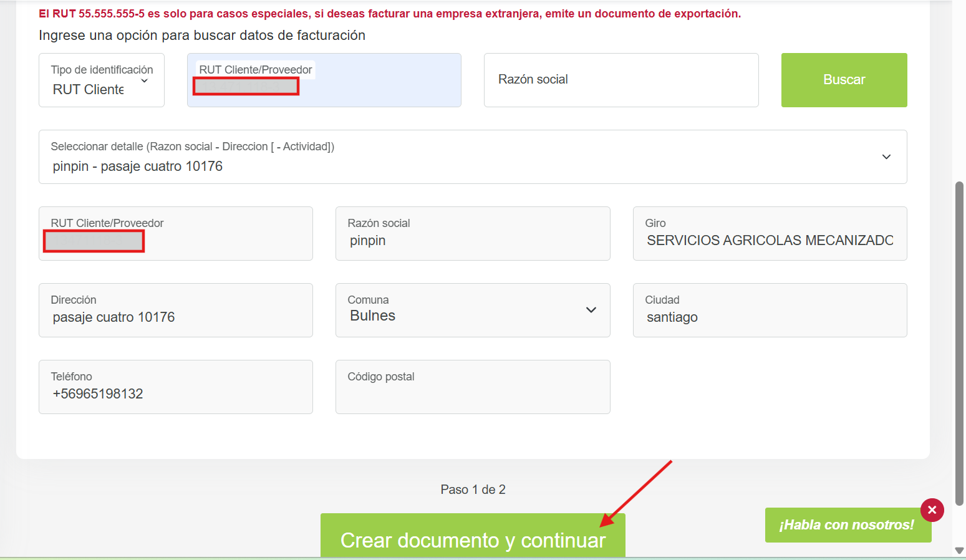Click the Razón social field containing pinpin

472,234
